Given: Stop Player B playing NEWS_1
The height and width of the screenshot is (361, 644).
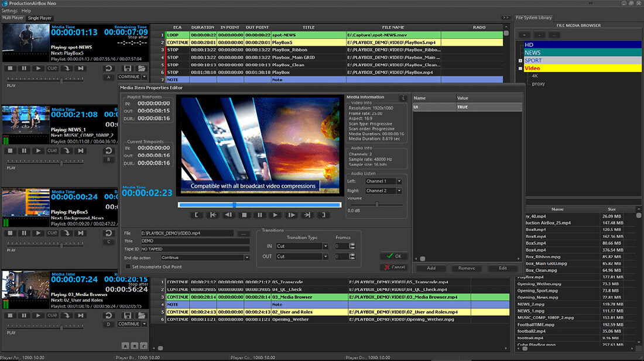Looking at the screenshot, I should click(11, 150).
